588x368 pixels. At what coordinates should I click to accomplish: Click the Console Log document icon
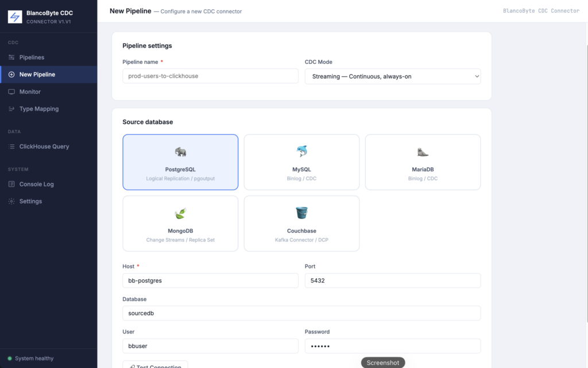(x=11, y=184)
